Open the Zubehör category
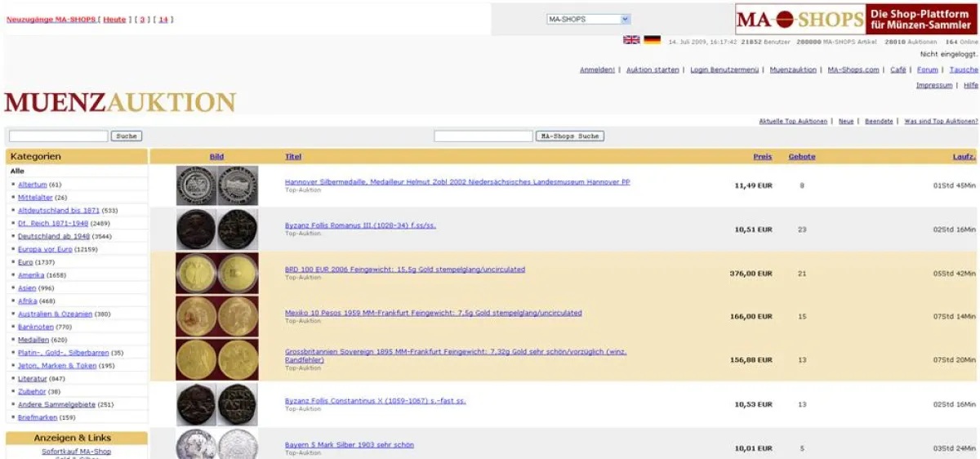 pos(32,392)
